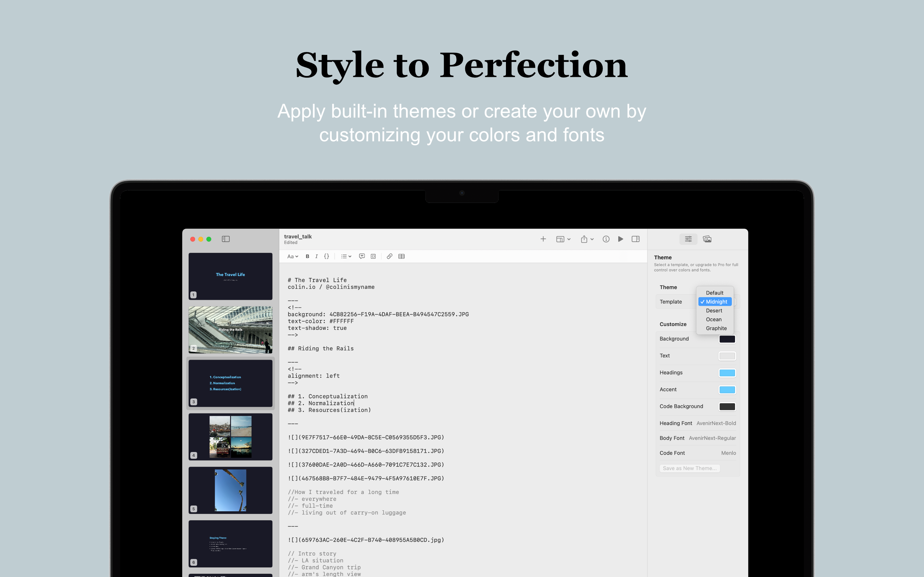
Task: Select the checked Midnight theme option
Action: point(715,301)
